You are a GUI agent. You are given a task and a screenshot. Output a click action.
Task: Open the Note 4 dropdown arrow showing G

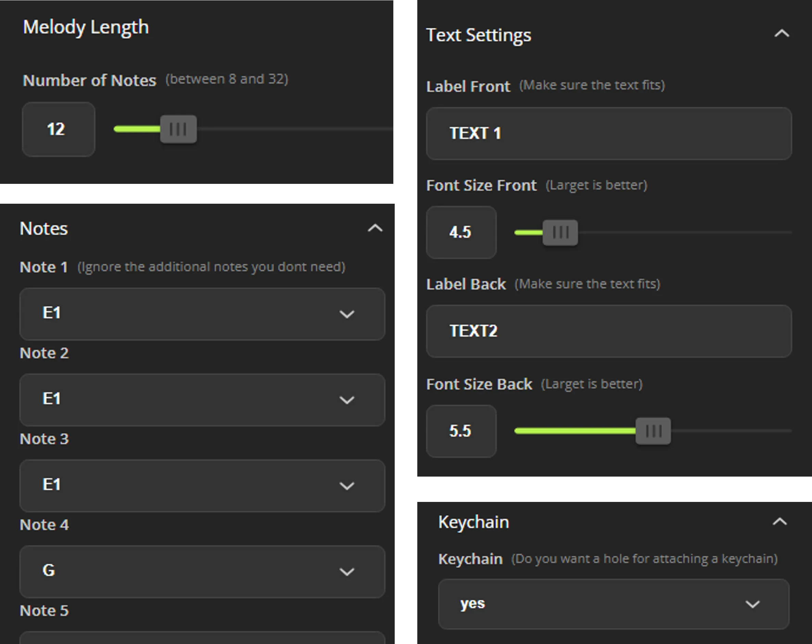pos(347,572)
